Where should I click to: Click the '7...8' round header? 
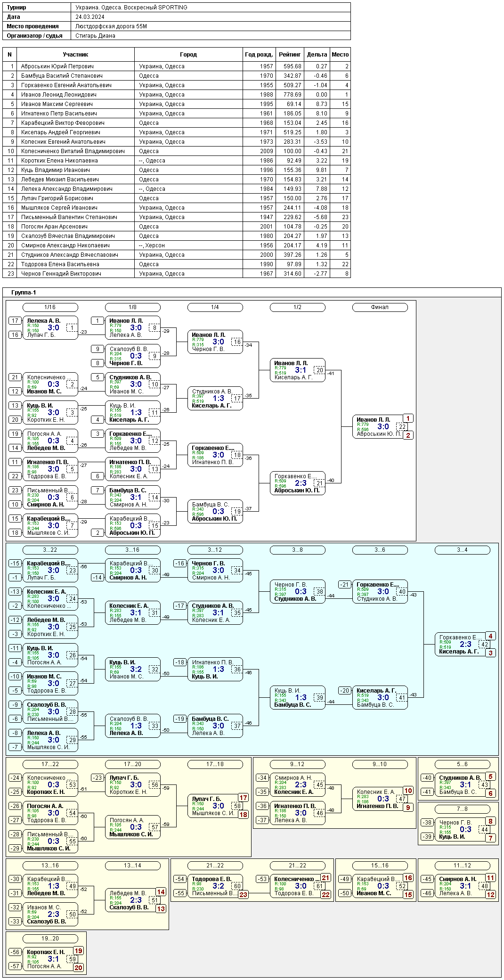click(x=462, y=809)
